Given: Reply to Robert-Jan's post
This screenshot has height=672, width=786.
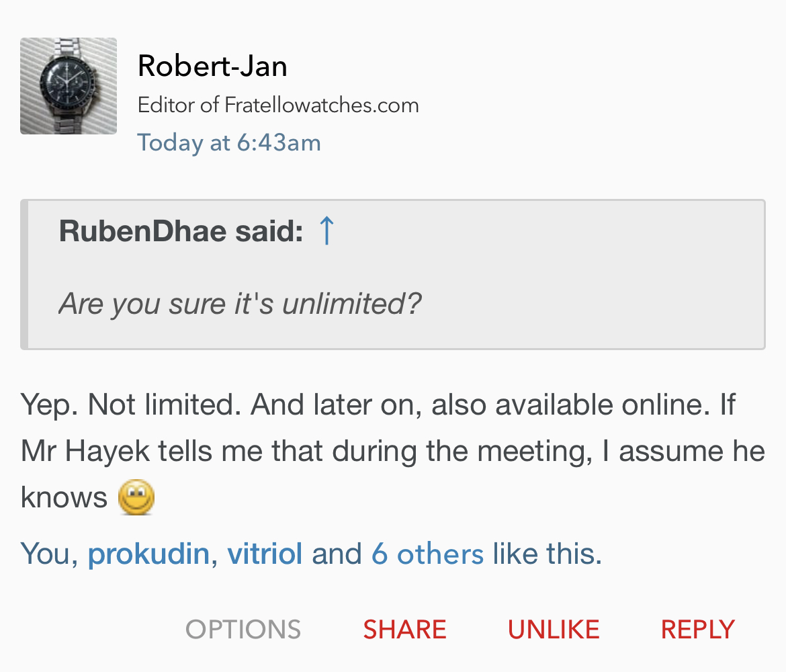Looking at the screenshot, I should [x=697, y=630].
